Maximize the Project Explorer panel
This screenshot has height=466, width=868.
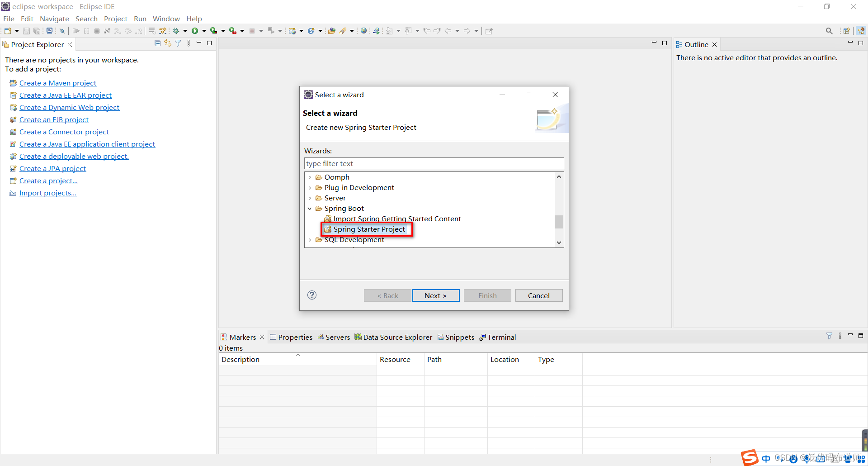[209, 43]
